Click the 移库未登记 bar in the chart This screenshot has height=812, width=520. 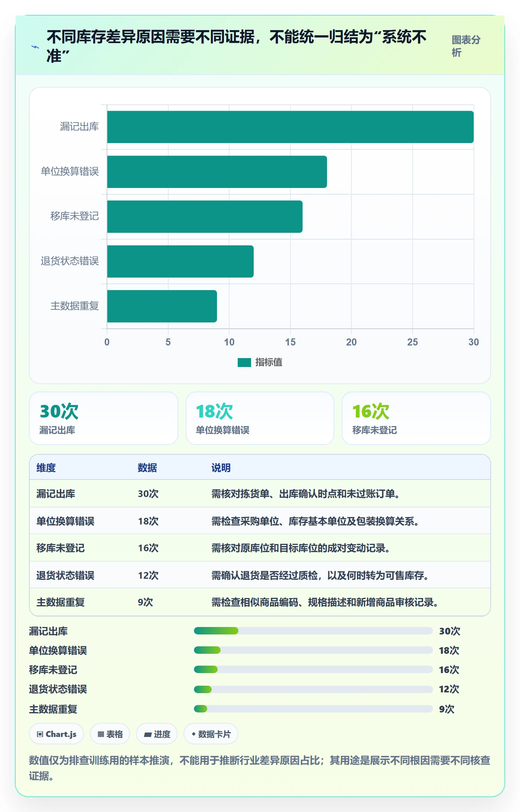coord(205,217)
